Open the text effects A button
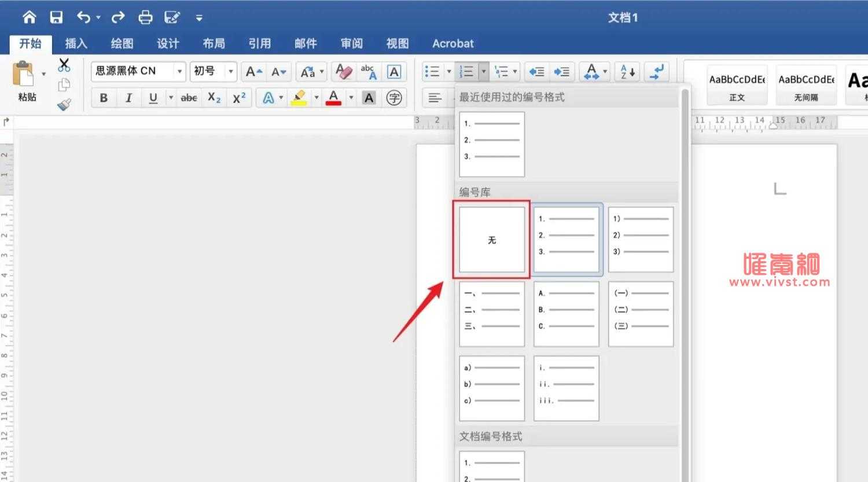 pyautogui.click(x=269, y=98)
